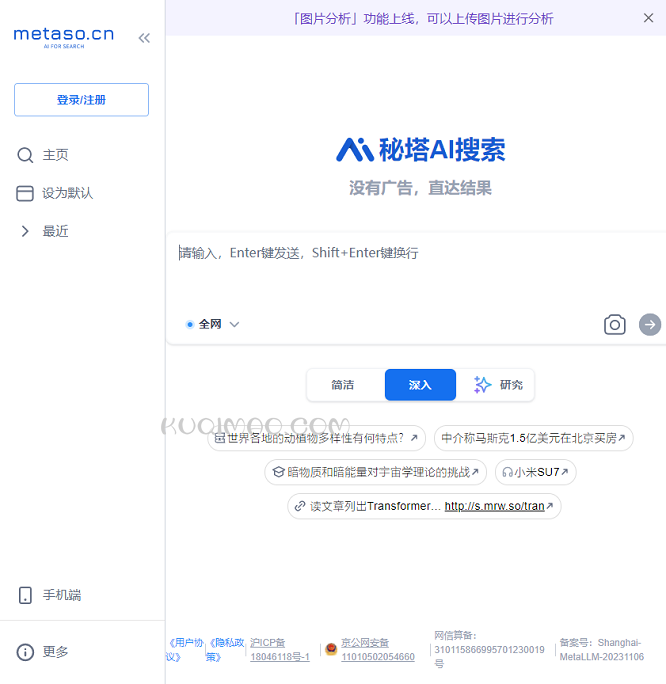
Task: Select 设为默认 sidebar item
Action: pos(55,193)
